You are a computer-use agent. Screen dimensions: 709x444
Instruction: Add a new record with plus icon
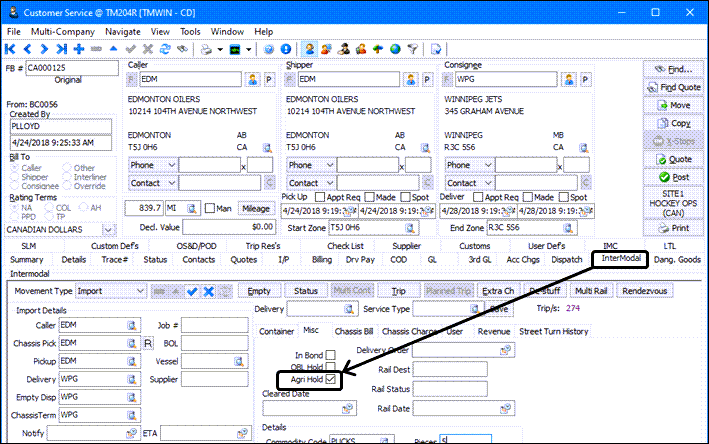tap(77, 48)
